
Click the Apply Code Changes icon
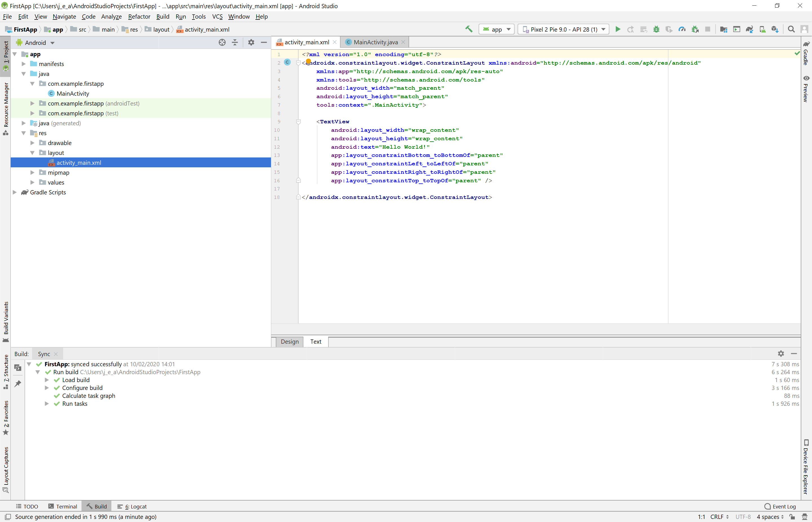[x=643, y=29]
